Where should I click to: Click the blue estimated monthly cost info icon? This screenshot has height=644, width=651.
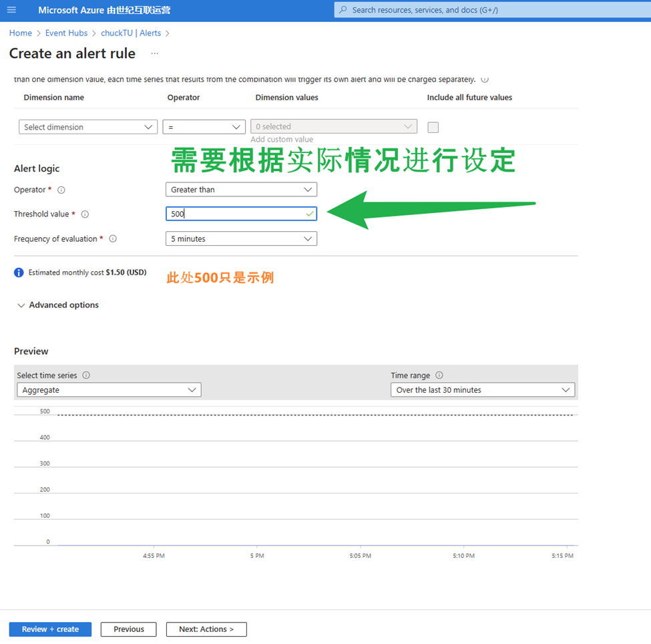(19, 273)
